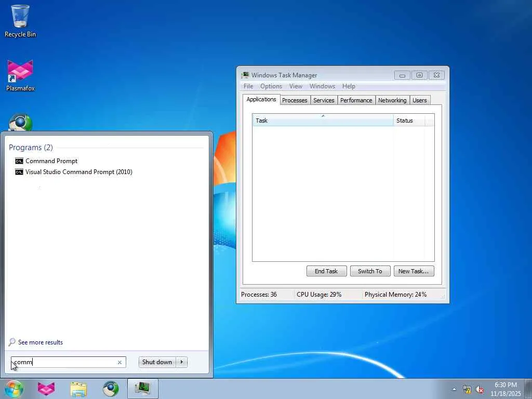532x399 pixels.
Task: Switch to the Processes tab
Action: point(295,100)
